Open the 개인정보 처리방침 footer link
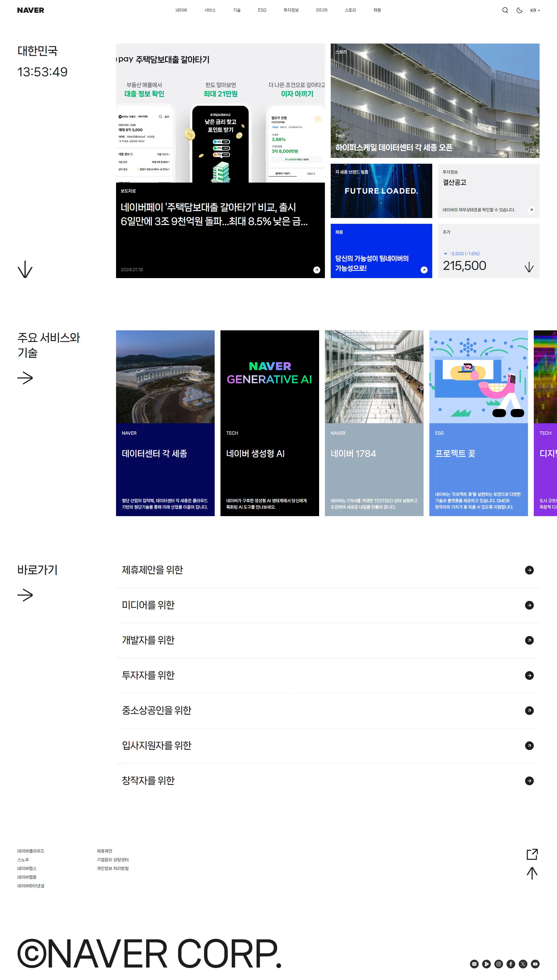 click(x=113, y=869)
